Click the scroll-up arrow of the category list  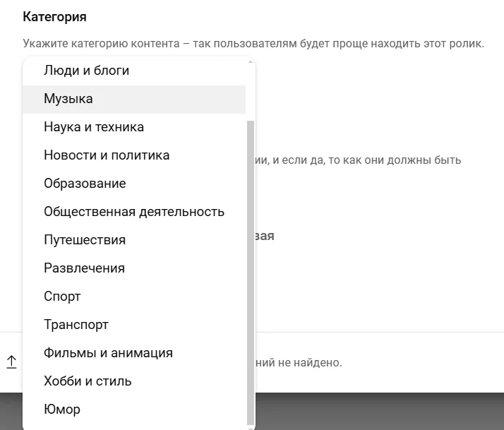coord(251,61)
